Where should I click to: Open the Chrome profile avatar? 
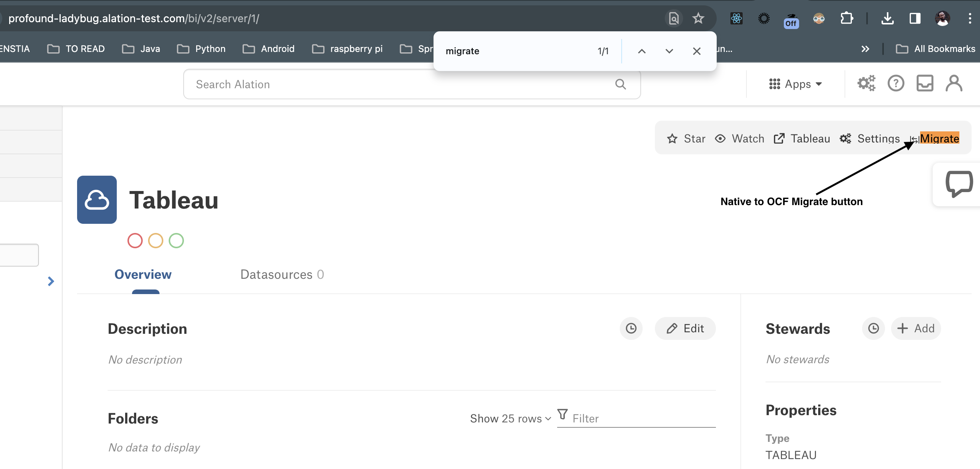943,18
